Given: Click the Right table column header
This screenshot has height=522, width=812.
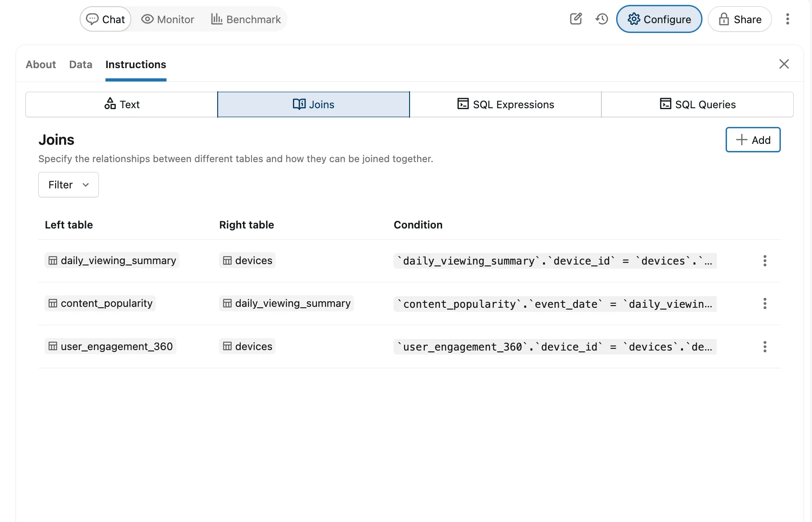Looking at the screenshot, I should click(247, 225).
